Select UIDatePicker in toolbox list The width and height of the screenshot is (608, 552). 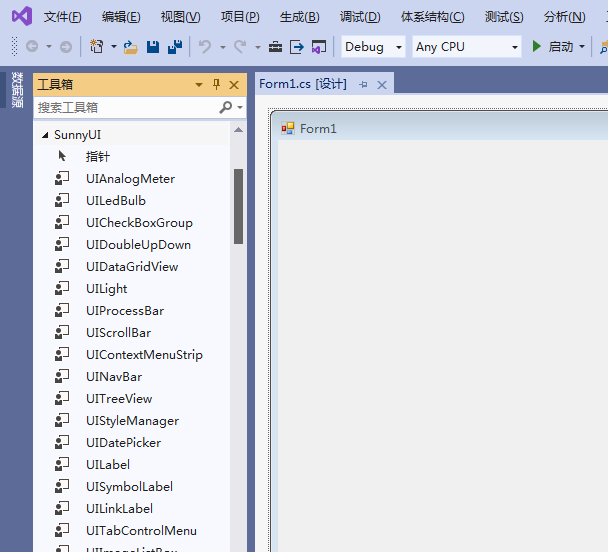click(123, 443)
